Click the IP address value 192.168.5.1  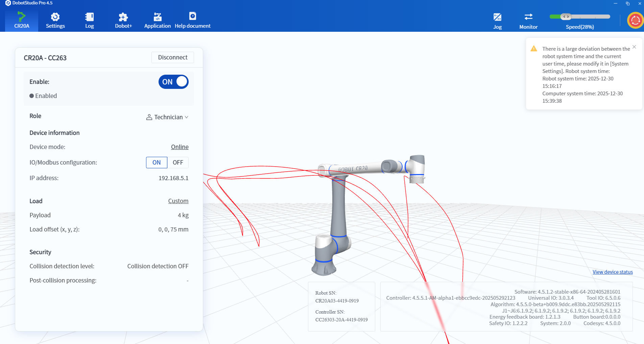tap(173, 178)
